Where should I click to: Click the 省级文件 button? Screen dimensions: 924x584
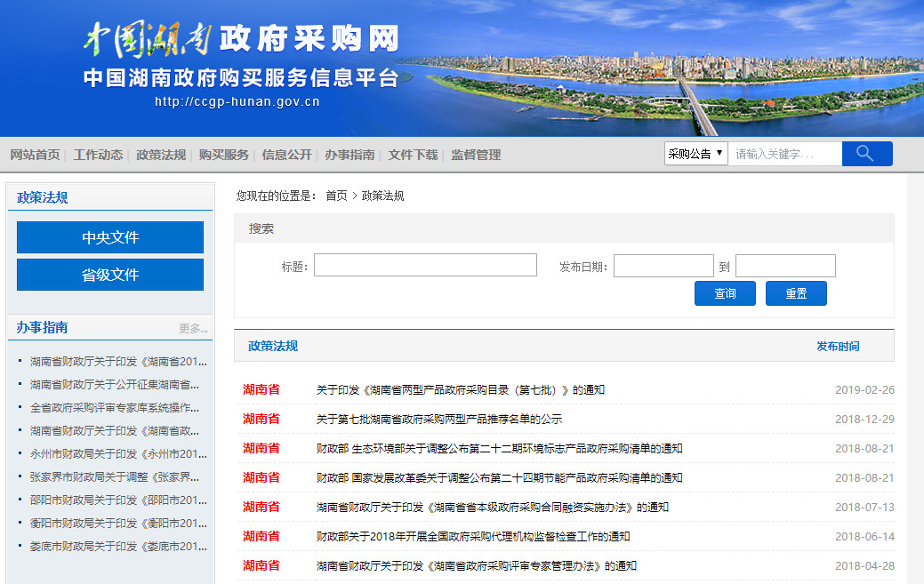(110, 275)
